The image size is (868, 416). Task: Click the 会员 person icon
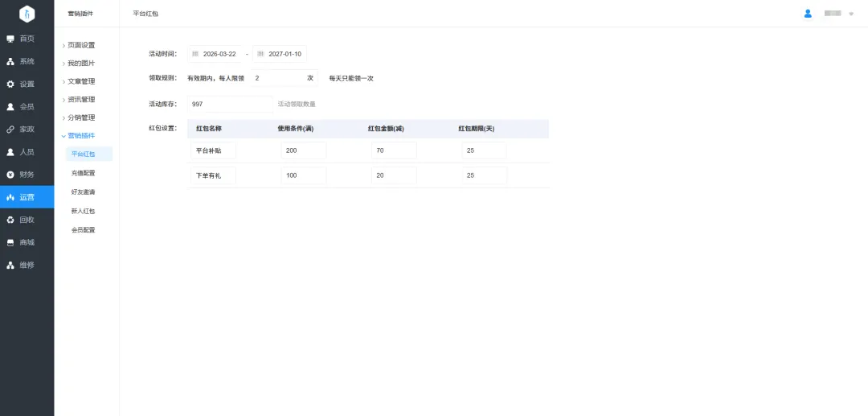tap(10, 106)
